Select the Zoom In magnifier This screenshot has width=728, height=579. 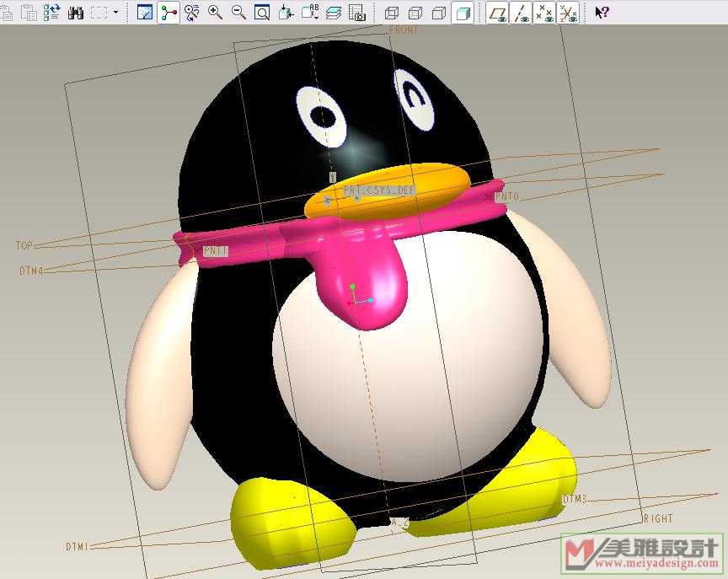[x=215, y=13]
